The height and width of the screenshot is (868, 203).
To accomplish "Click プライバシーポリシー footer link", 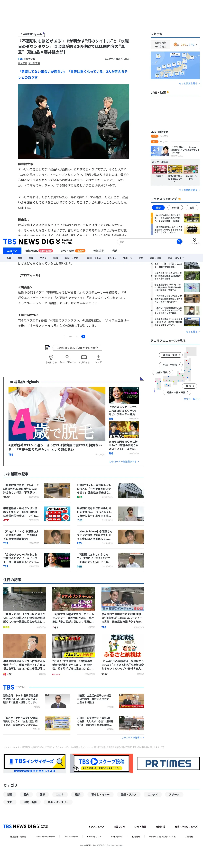I will point(45,836).
